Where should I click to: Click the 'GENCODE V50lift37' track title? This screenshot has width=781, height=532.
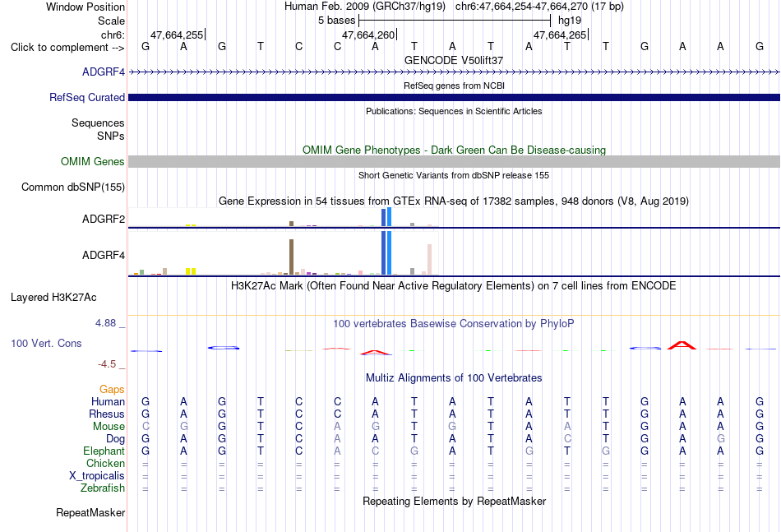[x=454, y=60]
